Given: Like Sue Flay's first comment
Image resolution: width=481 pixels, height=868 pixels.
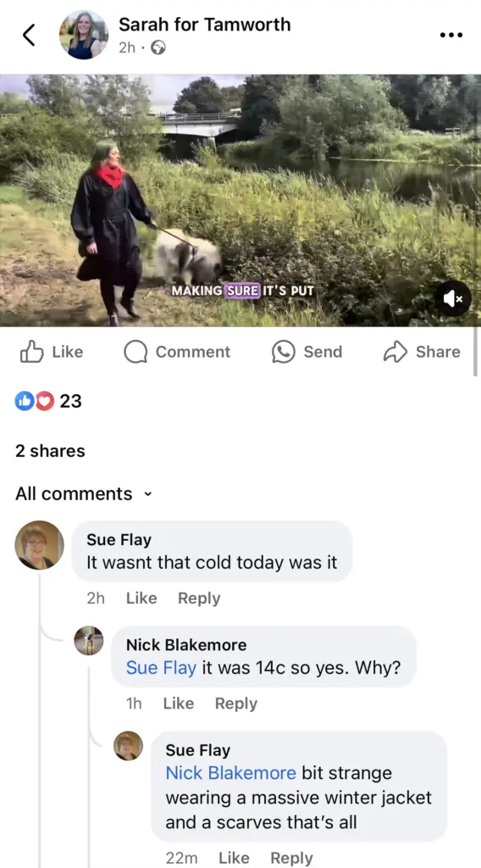Looking at the screenshot, I should tap(141, 598).
